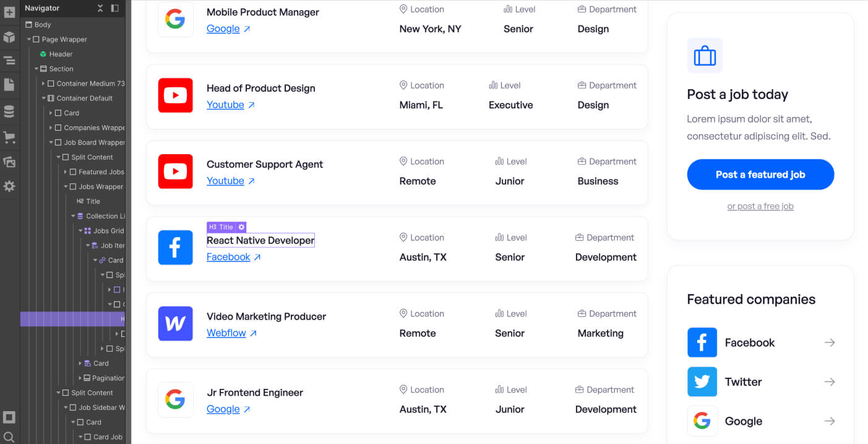This screenshot has width=868, height=444.
Task: Open the Add Elements panel
Action: click(x=9, y=11)
